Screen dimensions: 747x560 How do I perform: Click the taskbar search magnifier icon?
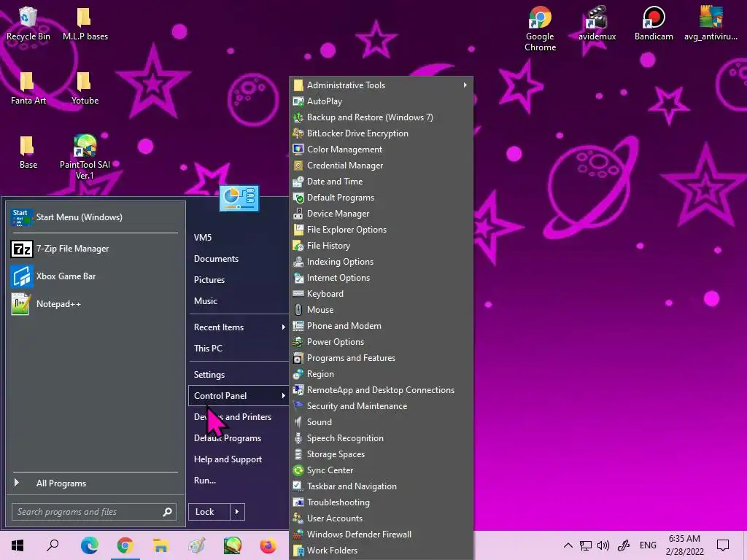[x=53, y=545]
